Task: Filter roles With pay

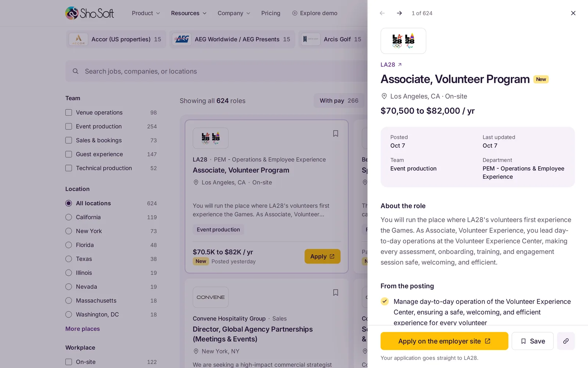Action: pyautogui.click(x=339, y=101)
